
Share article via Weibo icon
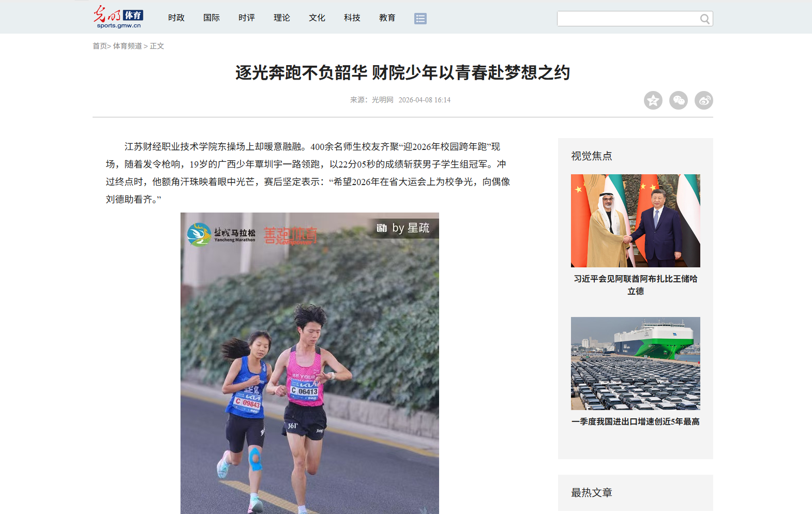703,100
